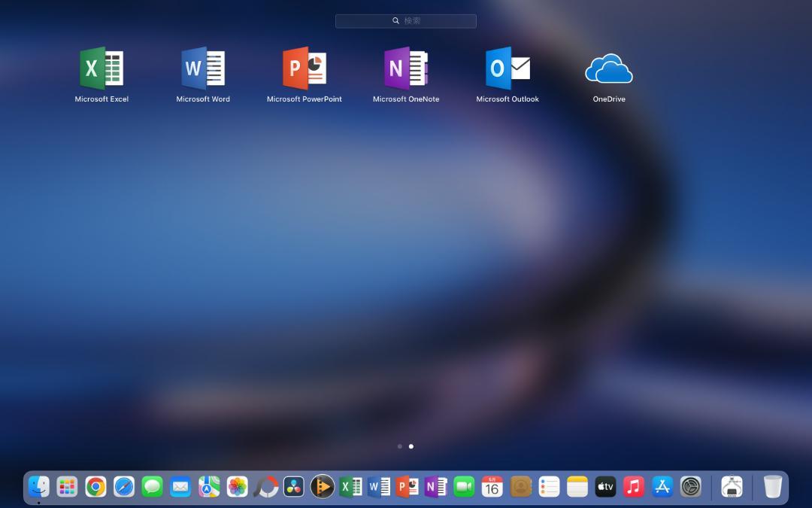The width and height of the screenshot is (812, 508).
Task: Open Word from the Dock
Action: tap(378, 487)
